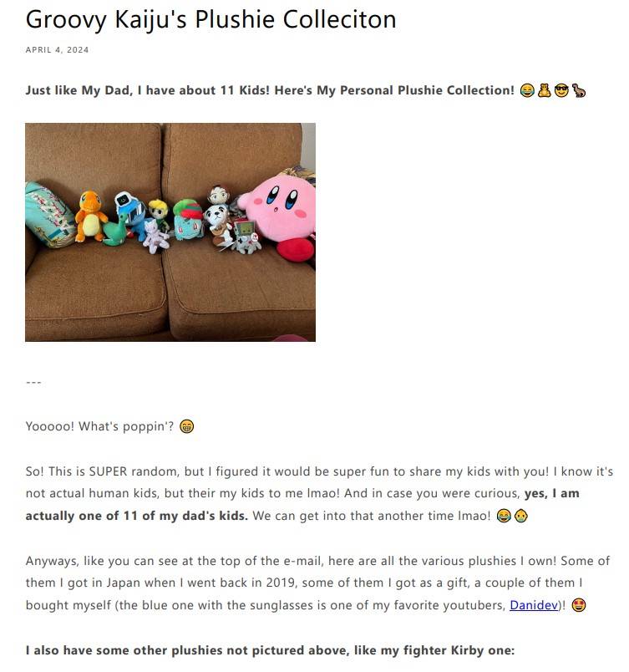Open the Danidev hyperlink
This screenshot has width=629, height=672.
(x=534, y=604)
